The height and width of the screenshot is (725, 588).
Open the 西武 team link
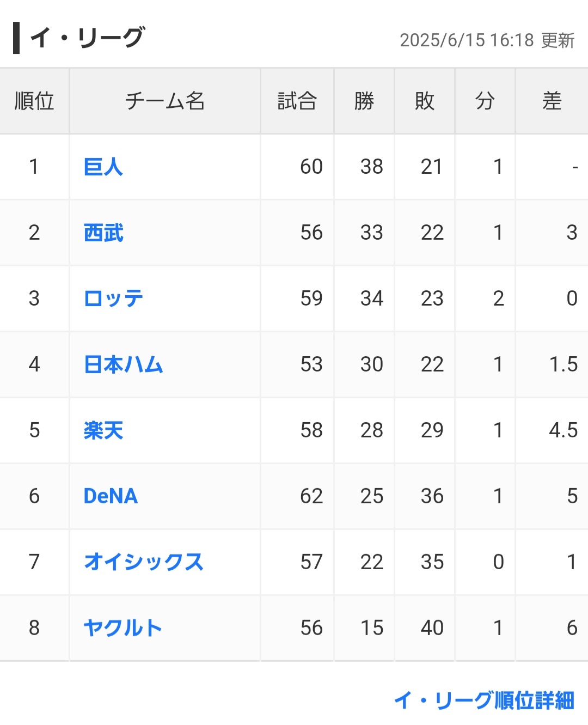103,233
